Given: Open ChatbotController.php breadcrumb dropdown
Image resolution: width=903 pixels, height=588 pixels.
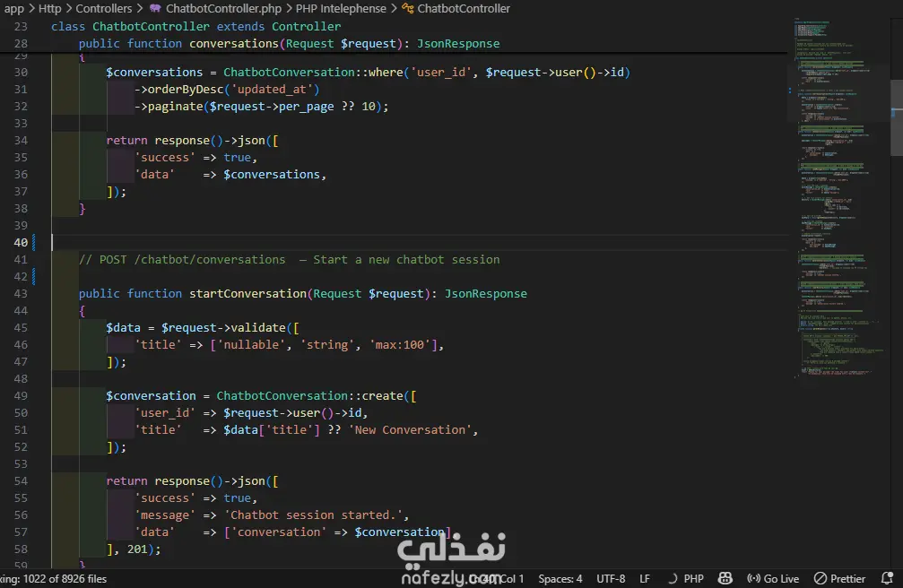Looking at the screenshot, I should [x=223, y=9].
